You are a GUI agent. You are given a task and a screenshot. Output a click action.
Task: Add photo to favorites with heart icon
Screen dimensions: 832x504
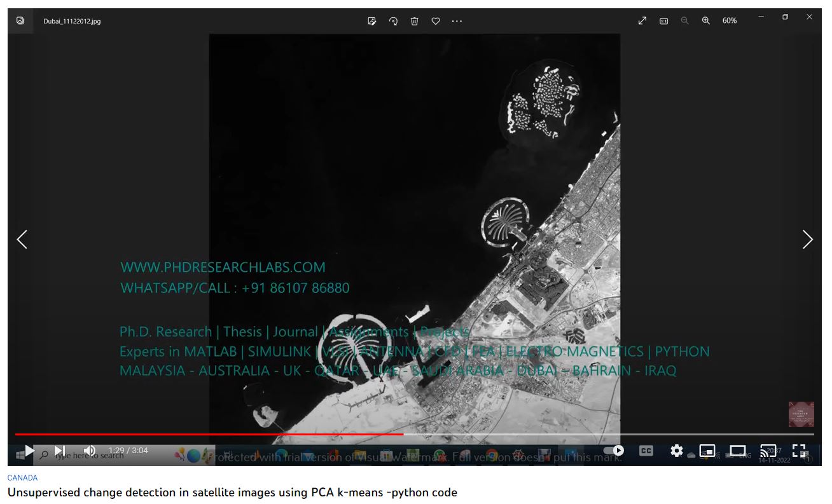tap(436, 21)
